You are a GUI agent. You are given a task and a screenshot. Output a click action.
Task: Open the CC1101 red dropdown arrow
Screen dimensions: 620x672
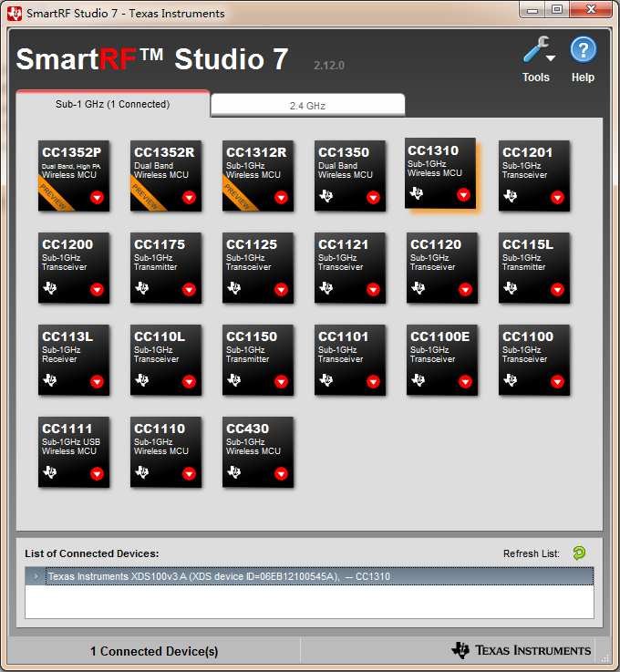(373, 381)
